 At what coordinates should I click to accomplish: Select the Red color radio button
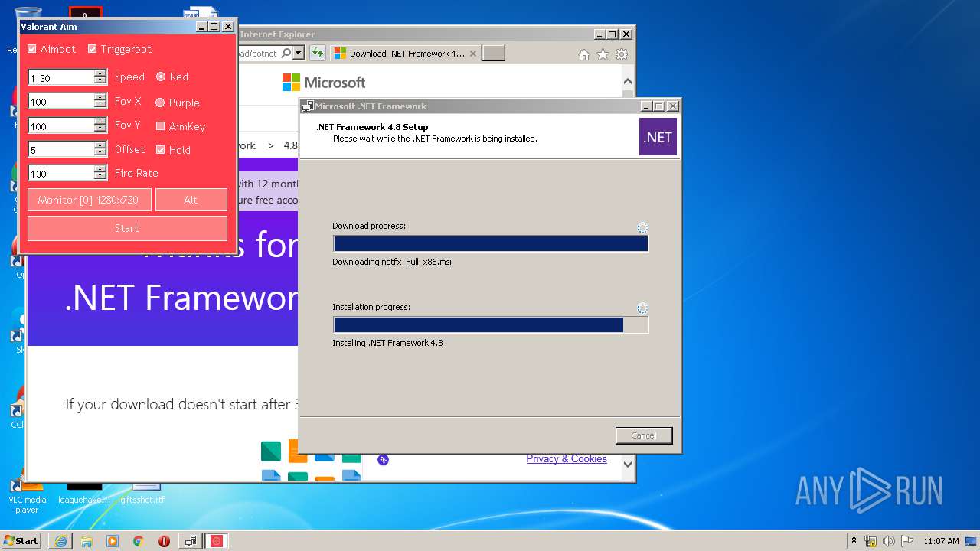pyautogui.click(x=161, y=77)
